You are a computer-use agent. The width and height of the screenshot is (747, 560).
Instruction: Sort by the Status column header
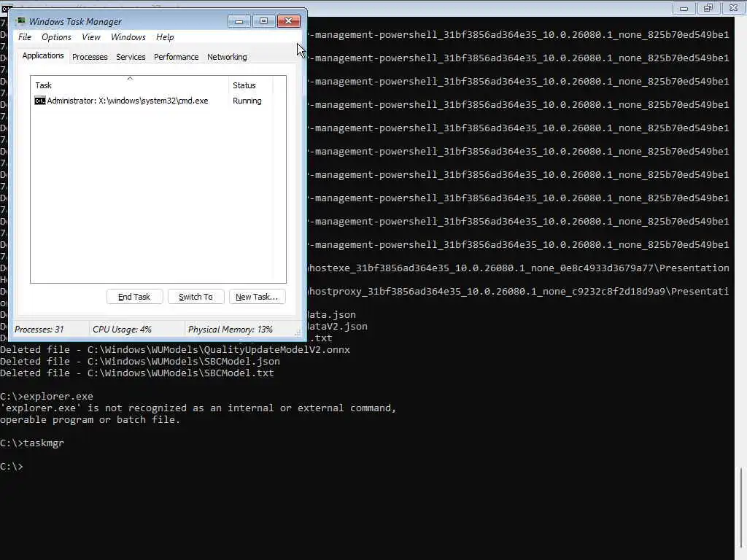pyautogui.click(x=251, y=85)
